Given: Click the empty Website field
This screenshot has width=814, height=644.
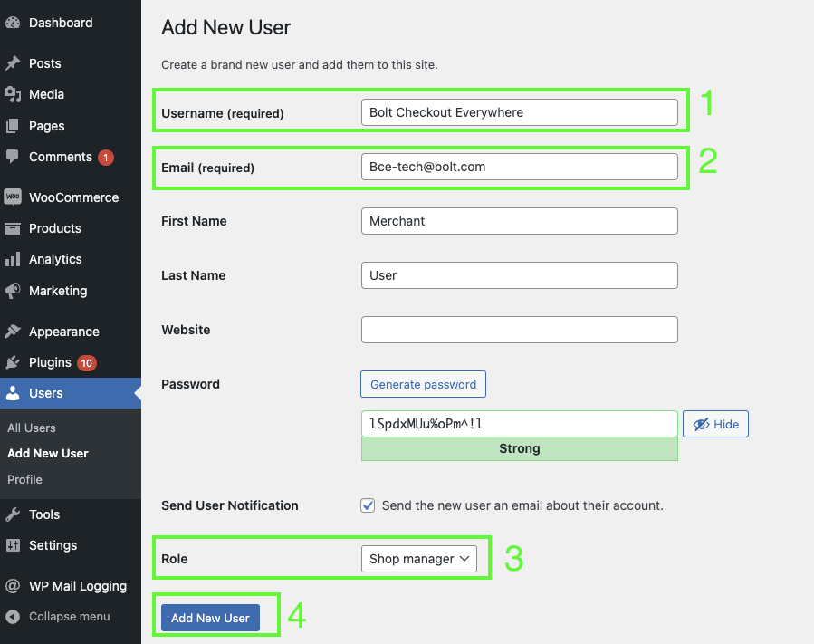Looking at the screenshot, I should click(520, 330).
